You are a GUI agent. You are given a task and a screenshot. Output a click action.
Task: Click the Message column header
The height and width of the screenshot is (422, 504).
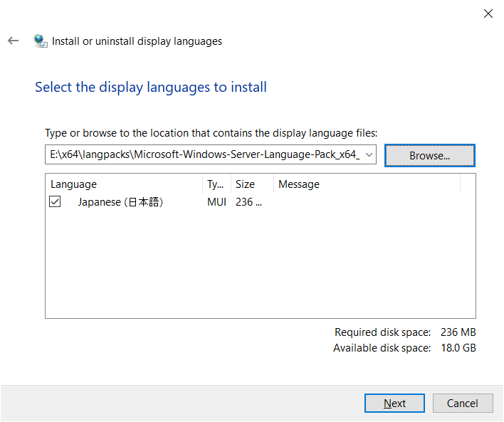click(367, 184)
